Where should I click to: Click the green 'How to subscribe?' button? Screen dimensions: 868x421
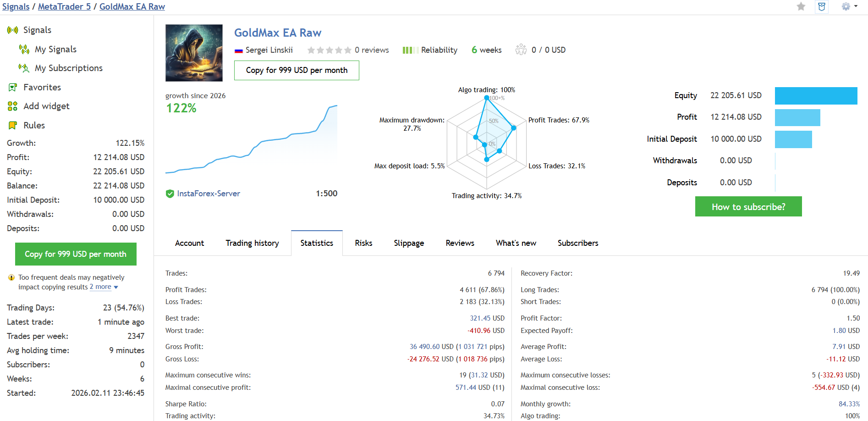pos(748,207)
